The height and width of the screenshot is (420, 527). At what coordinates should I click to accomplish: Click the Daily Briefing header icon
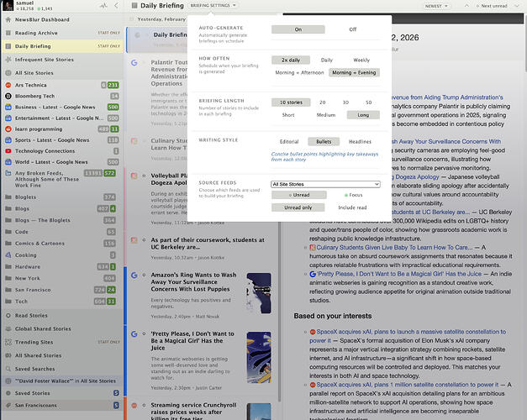click(134, 5)
